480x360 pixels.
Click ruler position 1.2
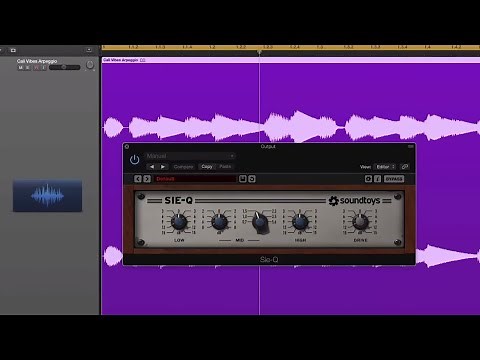coord(212,47)
